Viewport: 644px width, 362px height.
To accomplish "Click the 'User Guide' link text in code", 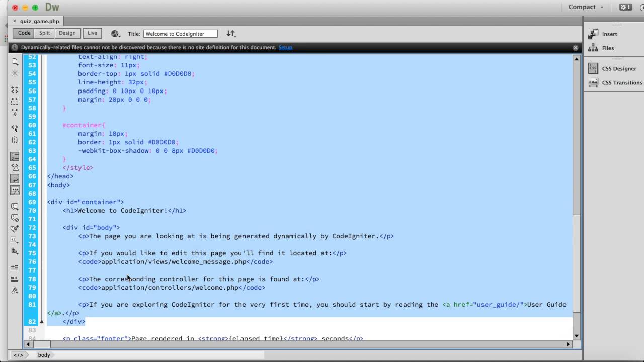I will (546, 305).
